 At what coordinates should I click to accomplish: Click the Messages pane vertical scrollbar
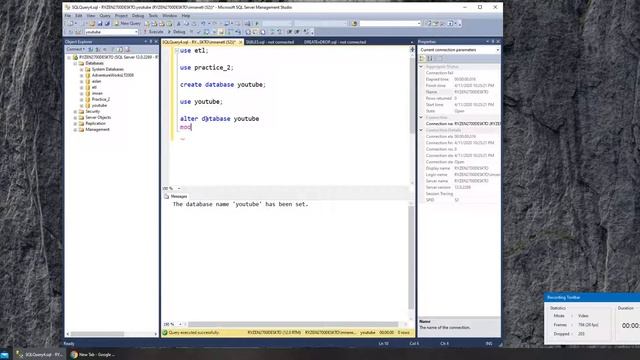click(x=411, y=261)
